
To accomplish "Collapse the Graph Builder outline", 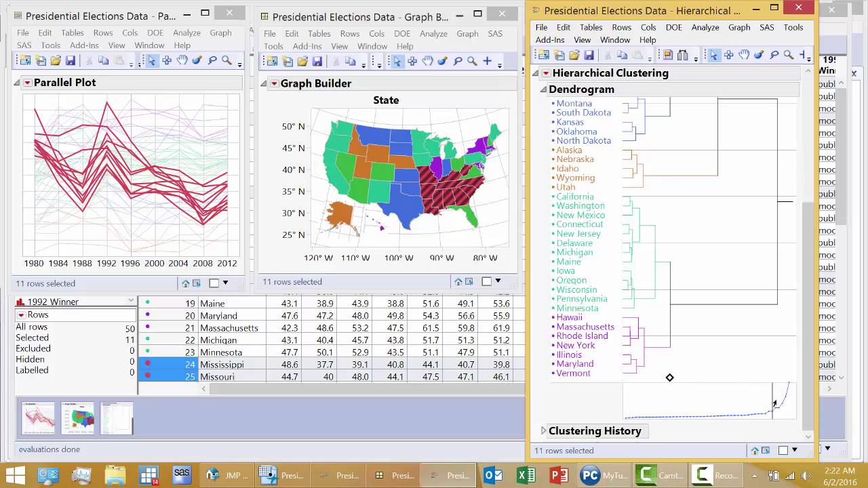I will point(264,83).
